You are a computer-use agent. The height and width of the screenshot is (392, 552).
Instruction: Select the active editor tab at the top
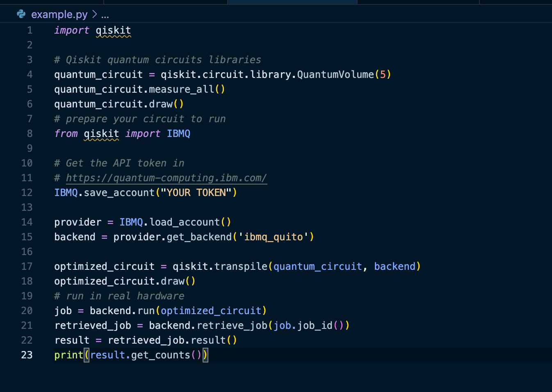tap(292, 2)
